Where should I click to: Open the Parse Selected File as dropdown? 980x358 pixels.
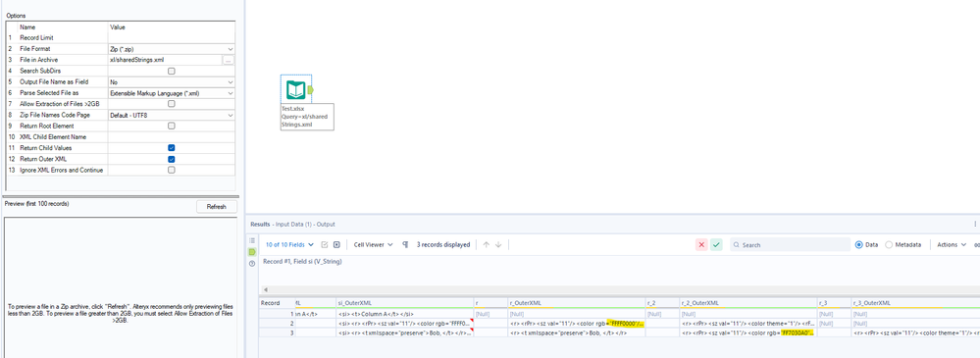172,92
